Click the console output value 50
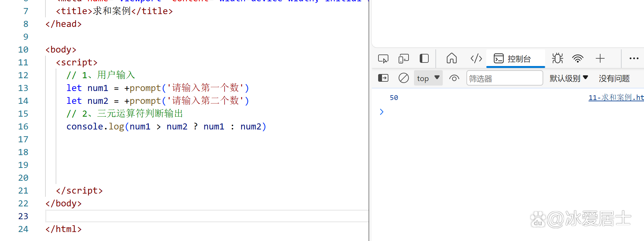644x241 pixels. tap(394, 98)
